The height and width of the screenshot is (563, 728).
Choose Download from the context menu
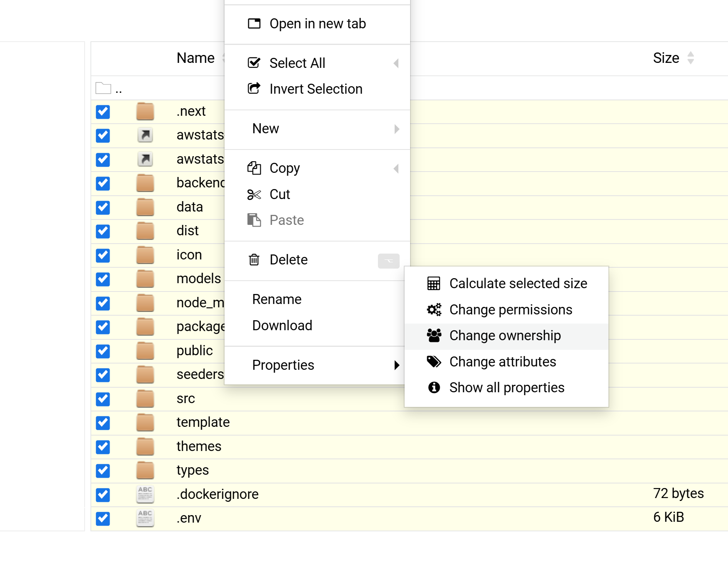coord(318,326)
